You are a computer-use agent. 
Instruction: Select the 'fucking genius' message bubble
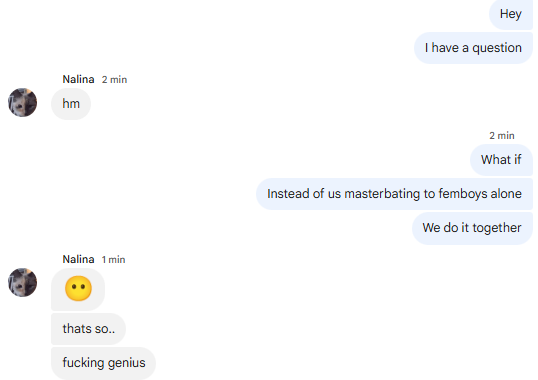click(104, 363)
